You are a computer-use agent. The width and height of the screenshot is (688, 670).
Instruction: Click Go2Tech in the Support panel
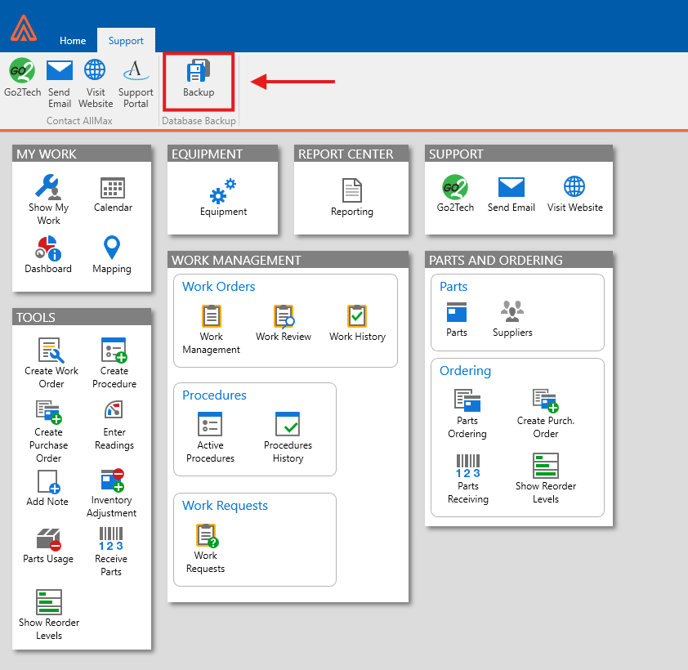455,194
